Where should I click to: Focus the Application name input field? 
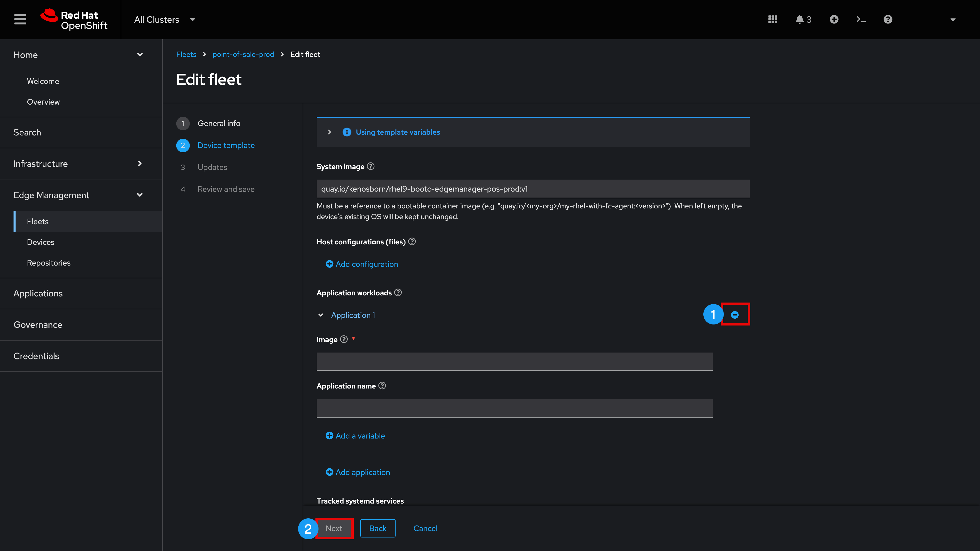tap(514, 408)
